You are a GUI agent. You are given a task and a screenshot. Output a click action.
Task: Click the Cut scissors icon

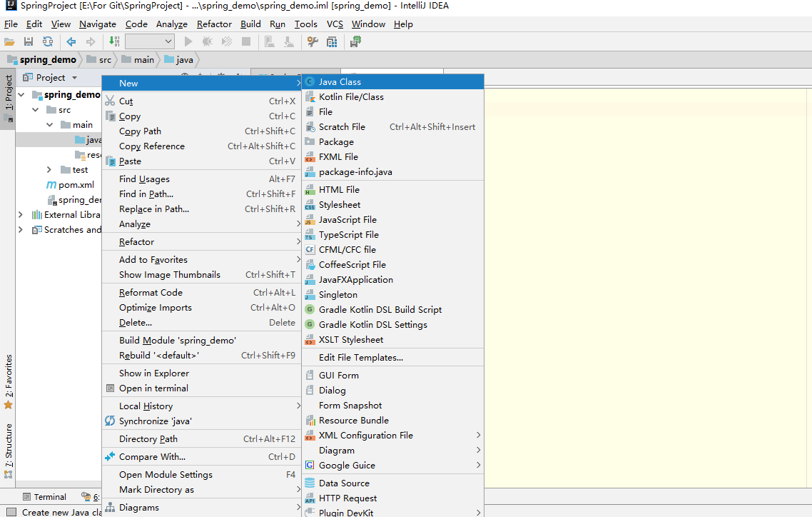click(x=110, y=101)
